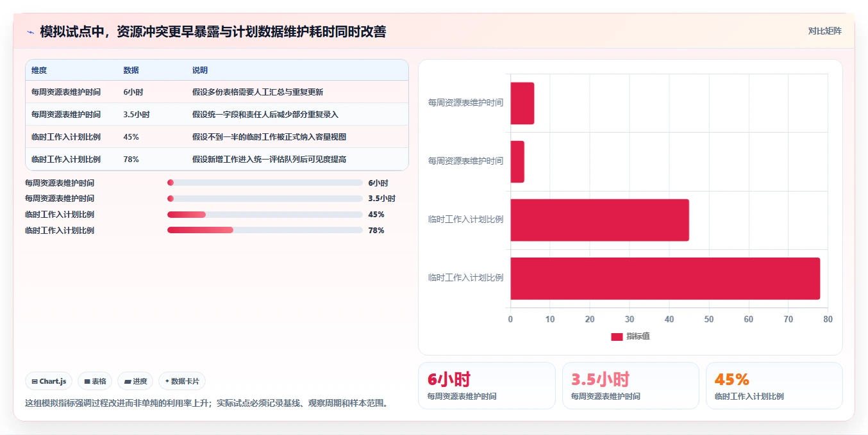The height and width of the screenshot is (435, 868).
Task: Click the footnote starting 这组模拟指标强调过程改进
Action: (x=207, y=404)
